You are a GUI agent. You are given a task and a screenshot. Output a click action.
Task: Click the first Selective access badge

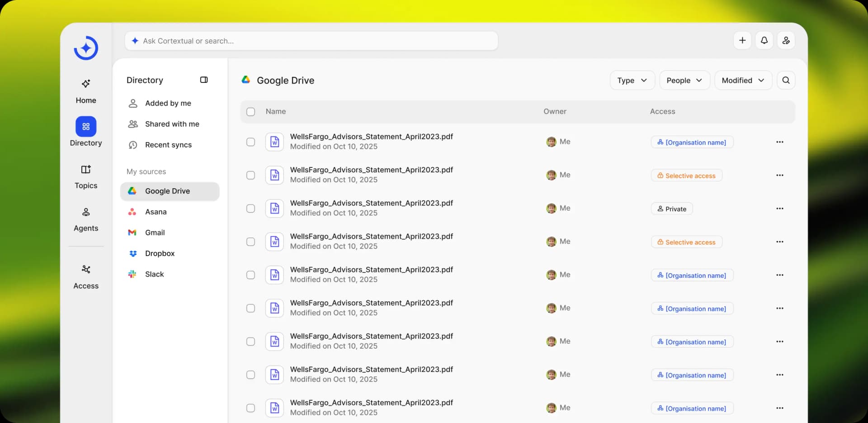[x=686, y=176]
